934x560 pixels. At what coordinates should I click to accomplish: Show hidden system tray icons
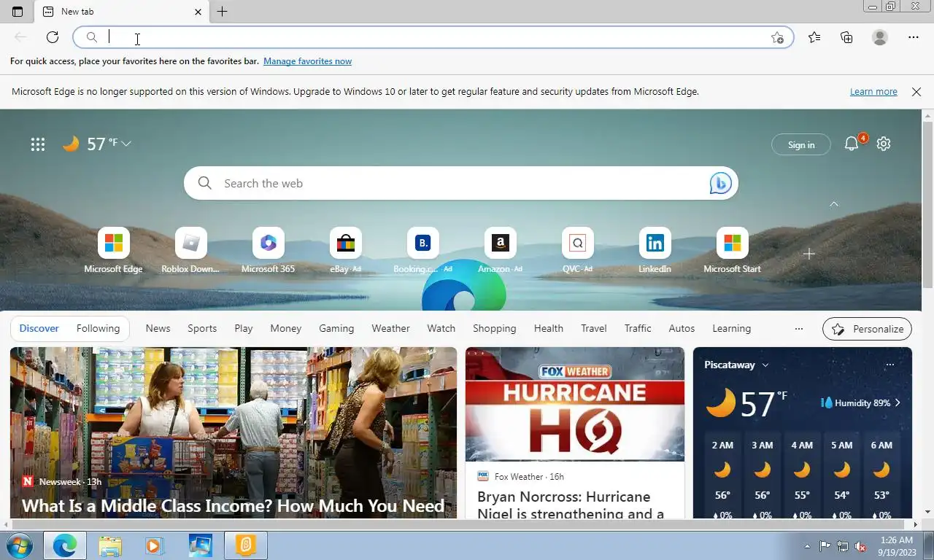[807, 546]
